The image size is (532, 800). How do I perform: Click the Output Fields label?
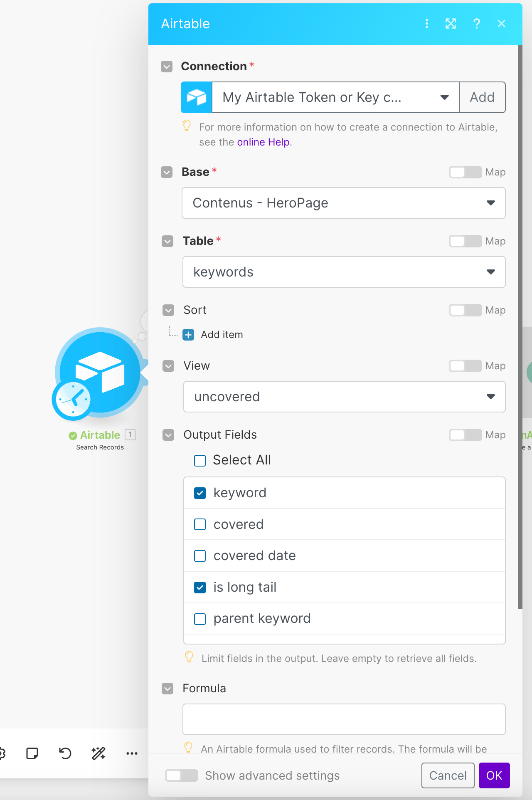pyautogui.click(x=220, y=435)
